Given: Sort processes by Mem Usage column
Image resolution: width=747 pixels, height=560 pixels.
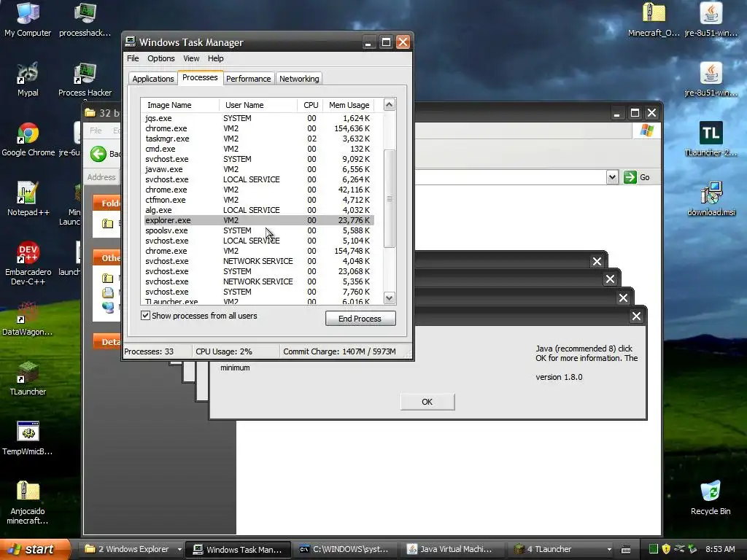Looking at the screenshot, I should coord(349,105).
